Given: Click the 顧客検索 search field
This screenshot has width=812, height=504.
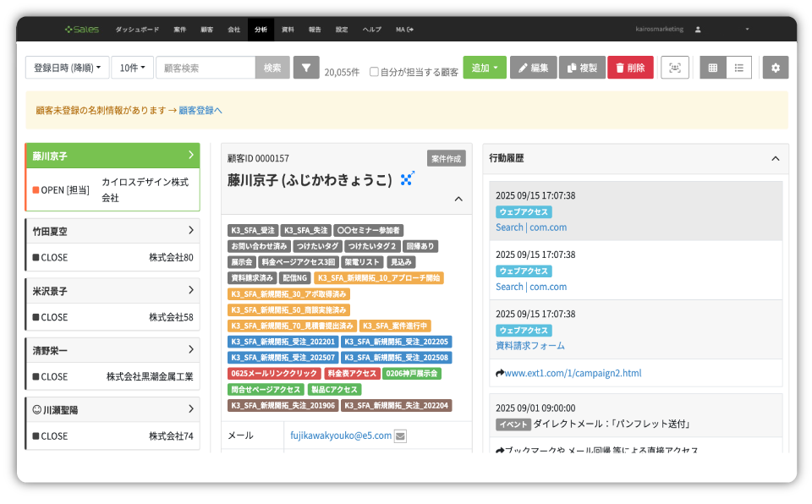Looking at the screenshot, I should click(x=206, y=68).
